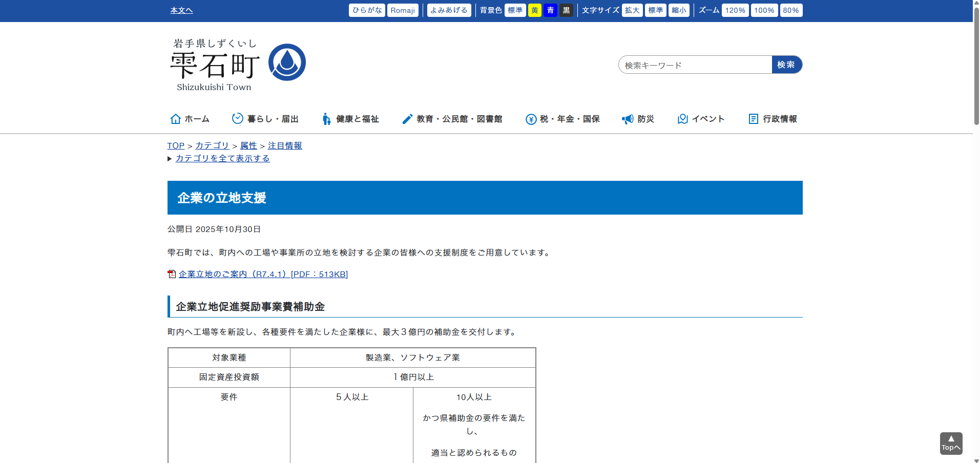Click the 製造業、ソフトウェア業 table cell
This screenshot has width=980, height=463.
pos(413,357)
